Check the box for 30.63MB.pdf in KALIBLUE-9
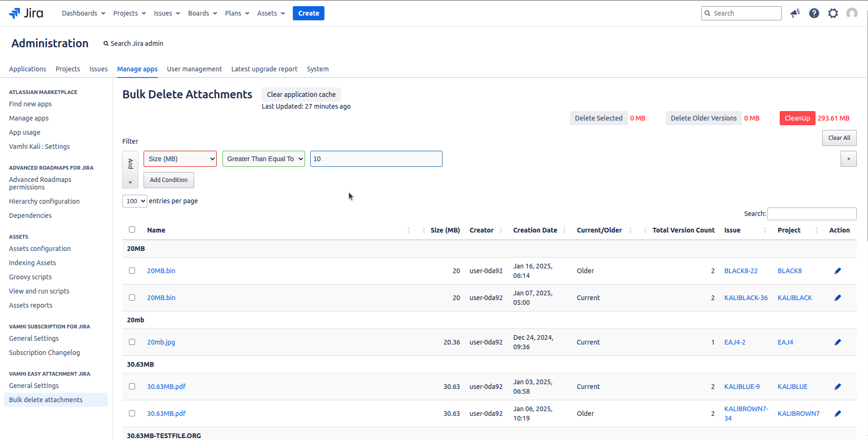The height and width of the screenshot is (440, 868). [132, 387]
